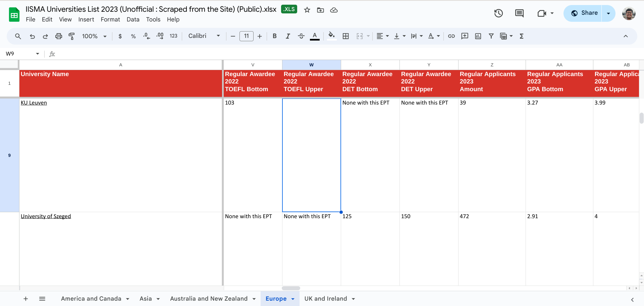Click the merge cells icon

[x=360, y=36]
